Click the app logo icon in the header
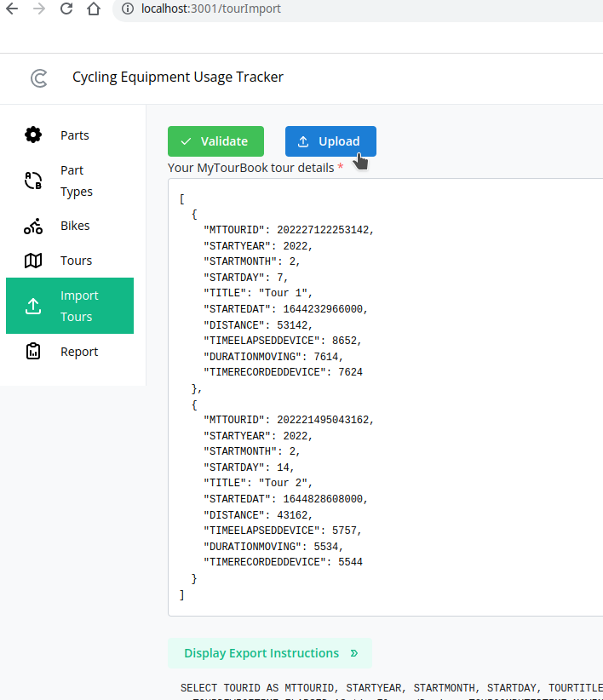The image size is (603, 700). pos(39,78)
